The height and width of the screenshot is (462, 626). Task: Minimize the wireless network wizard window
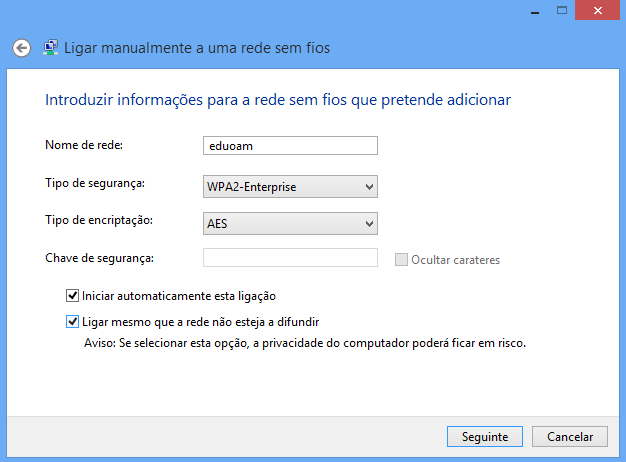(x=535, y=10)
